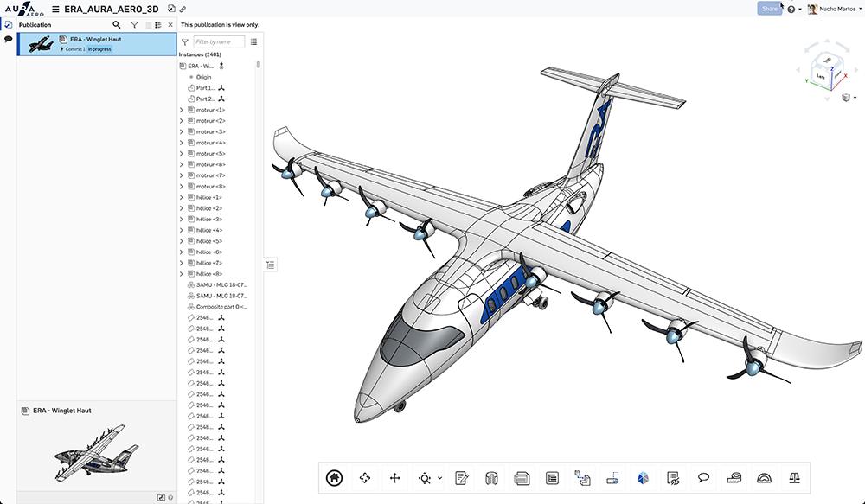The image size is (865, 504).
Task: Open the zoom tool dropdown arrow
Action: pyautogui.click(x=439, y=477)
